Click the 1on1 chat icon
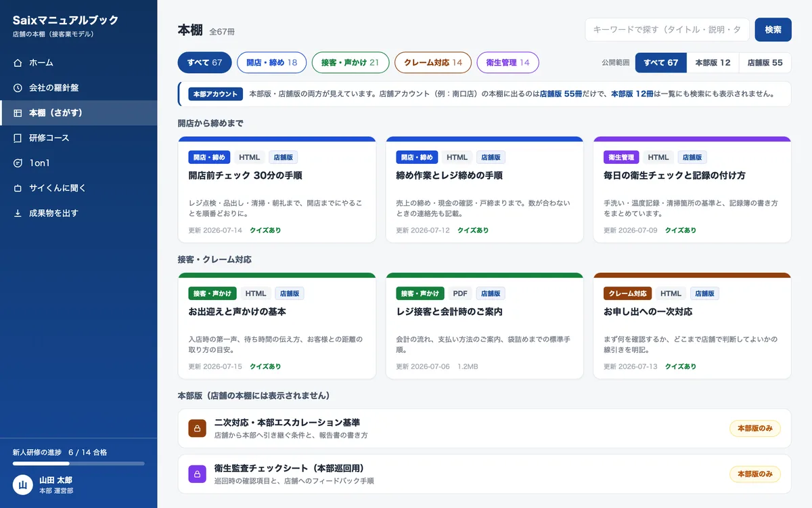This screenshot has height=508, width=812. [18, 163]
